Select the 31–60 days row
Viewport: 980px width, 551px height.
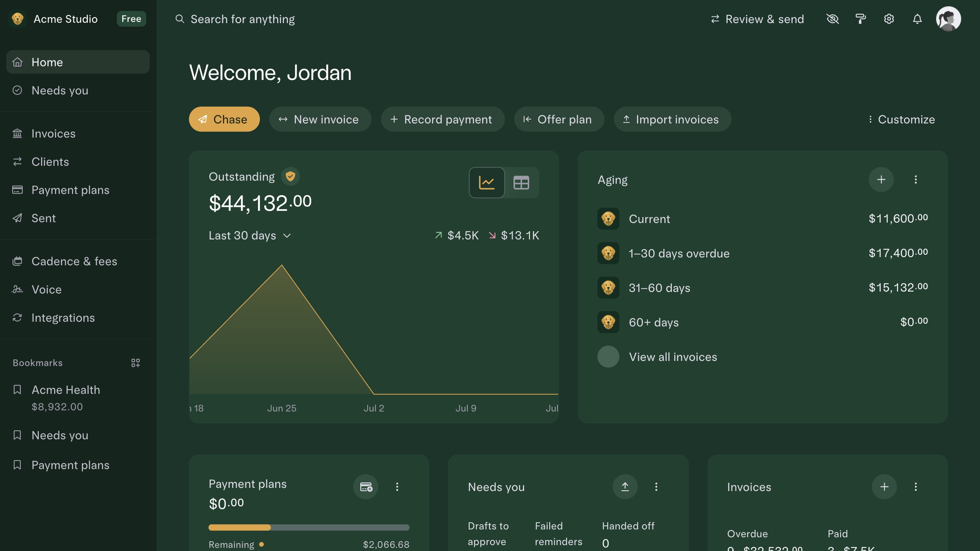762,288
